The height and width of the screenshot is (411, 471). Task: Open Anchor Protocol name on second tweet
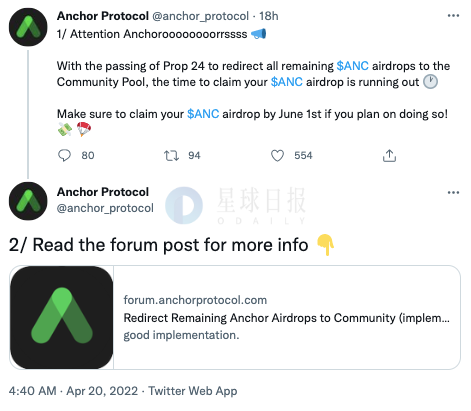[103, 192]
